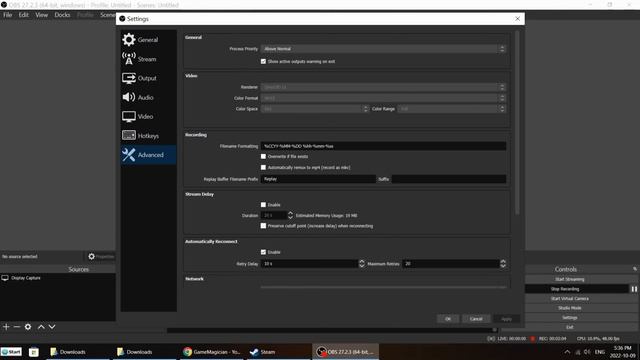Click the Exit button in Controls dock

pyautogui.click(x=570, y=327)
